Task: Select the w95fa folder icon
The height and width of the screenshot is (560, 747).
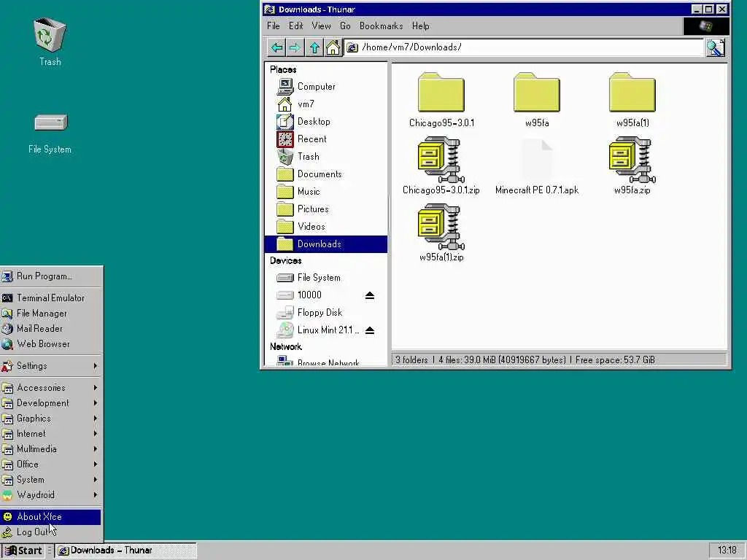Action: pos(537,93)
